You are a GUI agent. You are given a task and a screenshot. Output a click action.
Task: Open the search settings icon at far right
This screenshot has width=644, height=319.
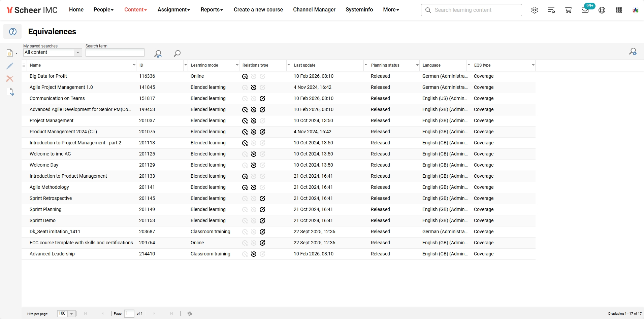click(x=633, y=51)
